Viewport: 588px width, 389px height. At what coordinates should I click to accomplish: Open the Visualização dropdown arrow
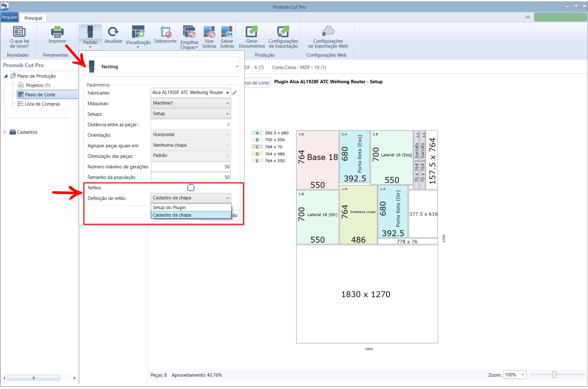coord(138,47)
